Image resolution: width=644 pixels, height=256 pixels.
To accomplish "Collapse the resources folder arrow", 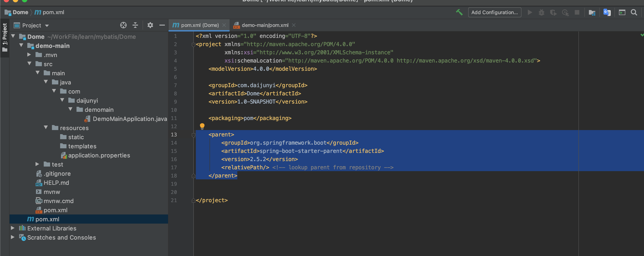I will coord(46,128).
